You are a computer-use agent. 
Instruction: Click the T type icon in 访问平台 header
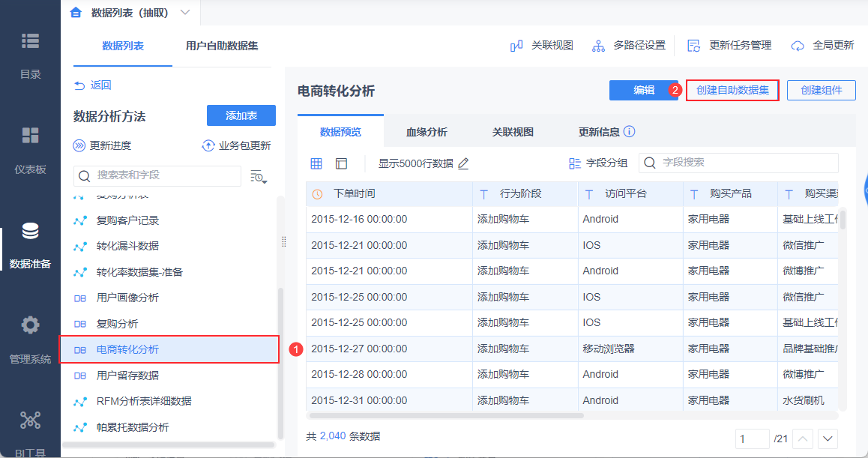point(589,194)
